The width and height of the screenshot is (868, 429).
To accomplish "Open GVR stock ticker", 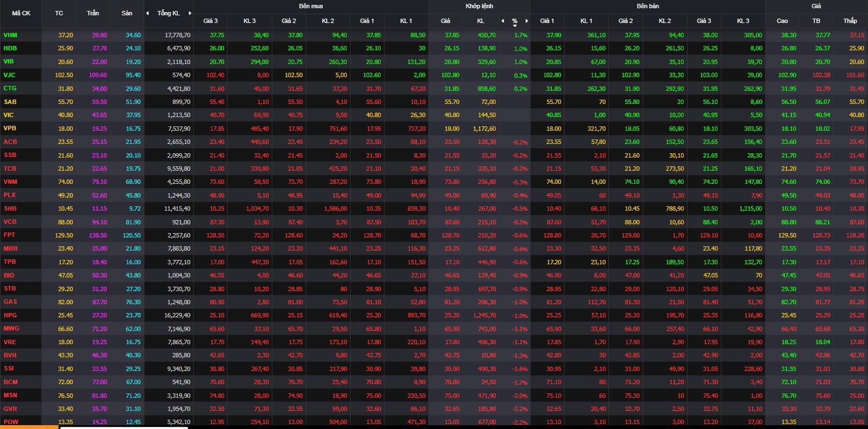I will (x=10, y=409).
